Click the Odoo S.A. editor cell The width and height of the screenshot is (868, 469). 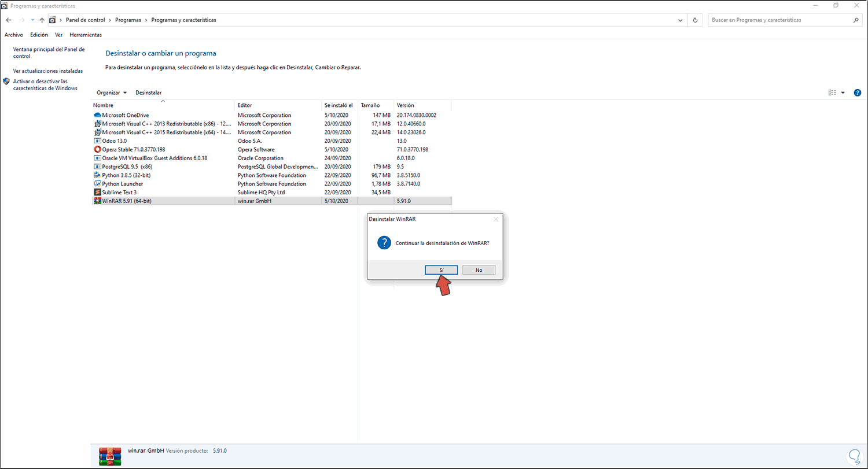(251, 141)
